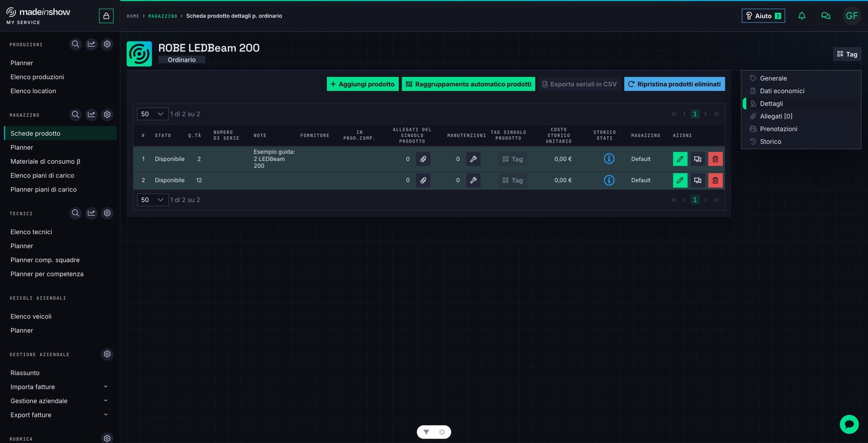The width and height of the screenshot is (868, 443).
Task: Open the bottom rows-per-page 50 dropdown
Action: pyautogui.click(x=152, y=200)
